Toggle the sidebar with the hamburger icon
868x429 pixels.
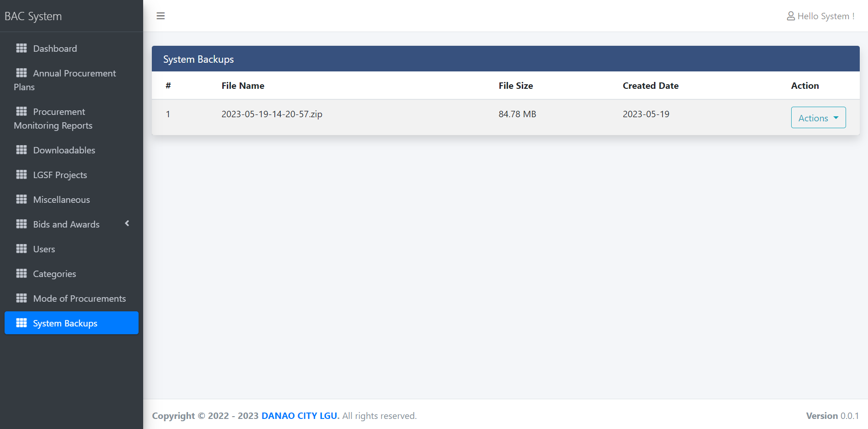[161, 16]
